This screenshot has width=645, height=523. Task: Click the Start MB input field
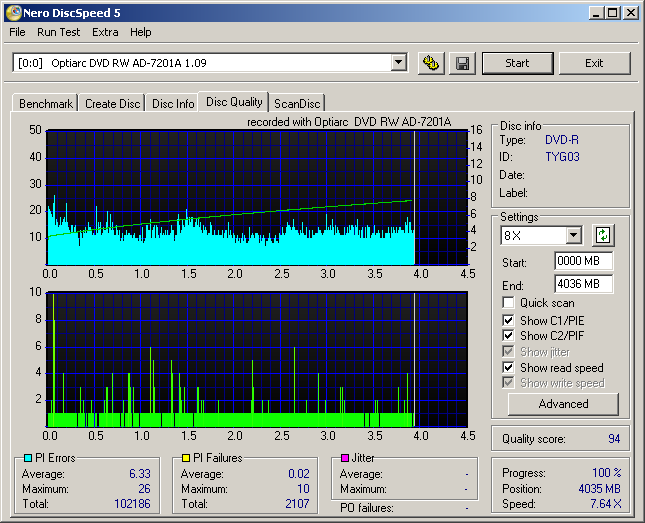point(583,262)
